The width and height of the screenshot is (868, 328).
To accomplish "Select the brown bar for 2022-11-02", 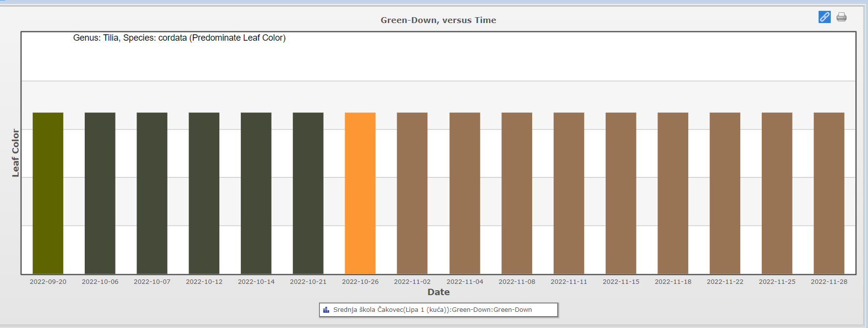I will 412,193.
